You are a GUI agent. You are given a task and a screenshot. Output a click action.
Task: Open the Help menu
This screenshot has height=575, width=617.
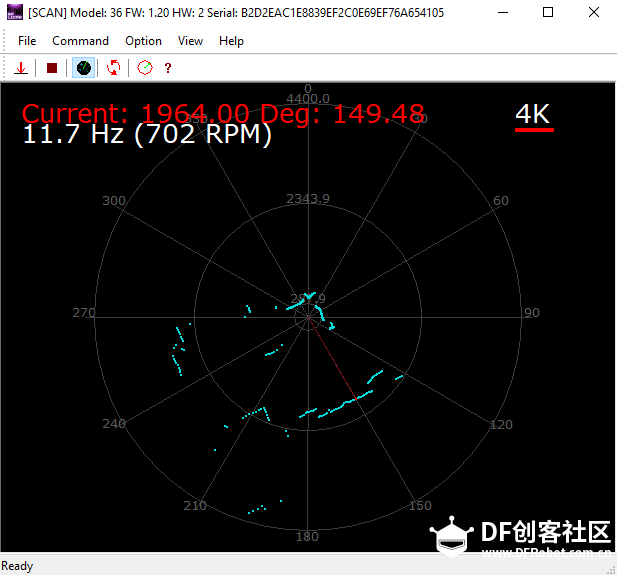click(x=231, y=41)
